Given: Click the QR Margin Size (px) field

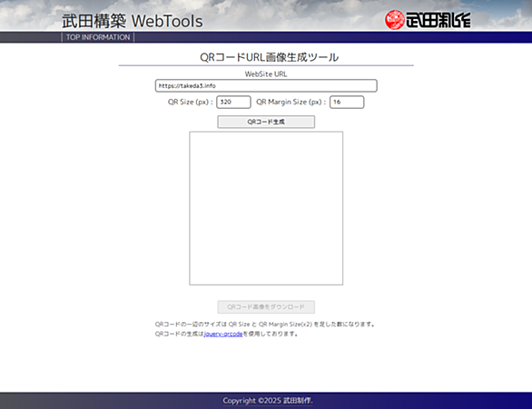Looking at the screenshot, I should pyautogui.click(x=347, y=102).
